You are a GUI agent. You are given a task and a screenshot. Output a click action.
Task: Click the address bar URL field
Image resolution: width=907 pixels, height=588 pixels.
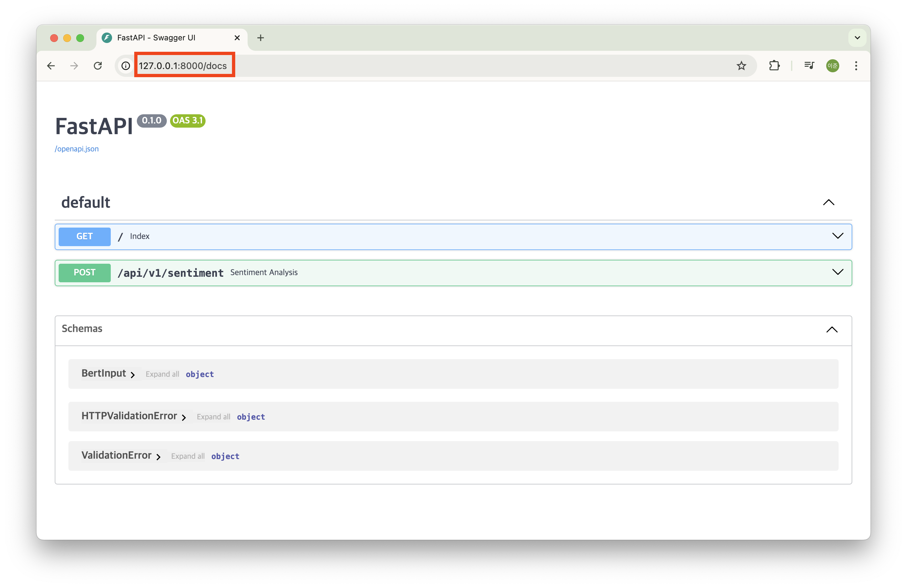(183, 66)
